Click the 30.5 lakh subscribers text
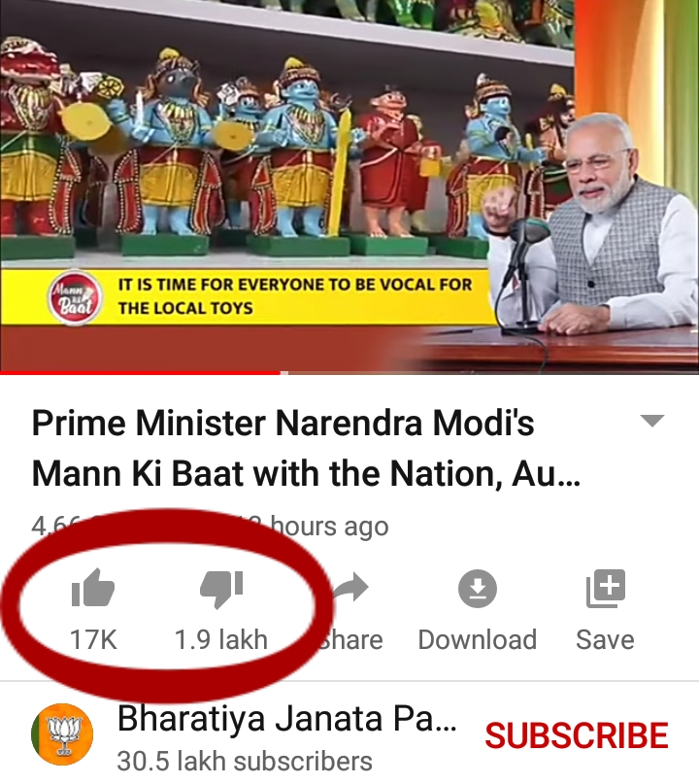Viewport: 699px width, 784px height. [x=245, y=762]
